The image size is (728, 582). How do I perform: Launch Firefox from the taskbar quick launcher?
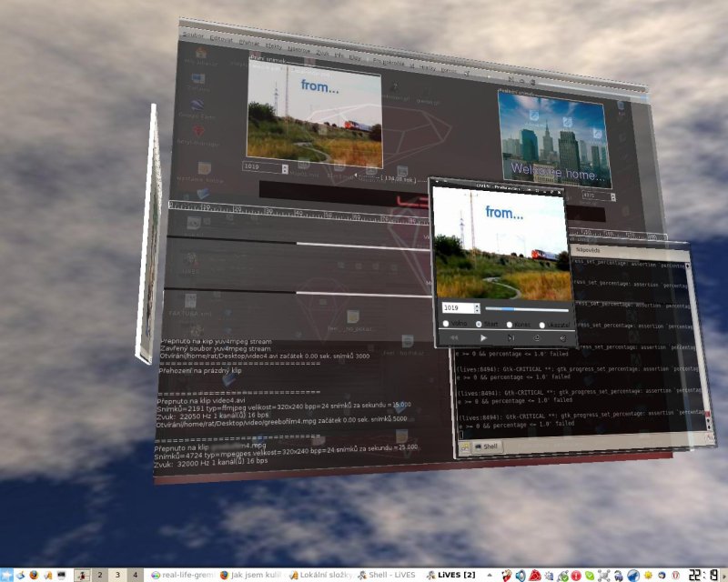pos(34,575)
